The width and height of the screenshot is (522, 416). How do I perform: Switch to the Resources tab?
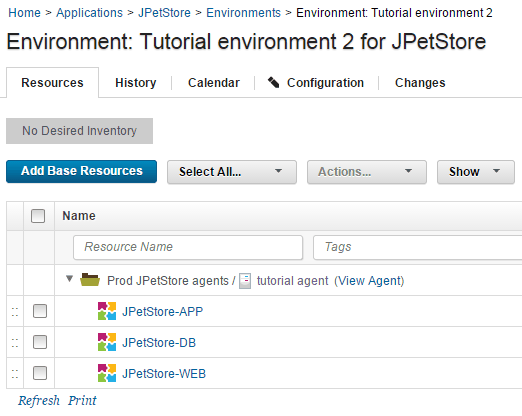click(52, 82)
